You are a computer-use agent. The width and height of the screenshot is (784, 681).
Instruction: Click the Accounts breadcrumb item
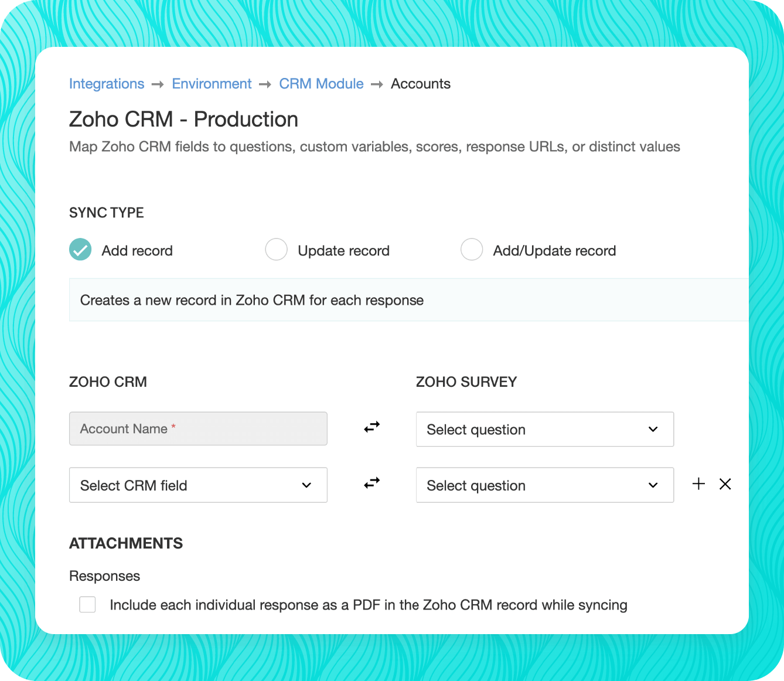pos(420,84)
